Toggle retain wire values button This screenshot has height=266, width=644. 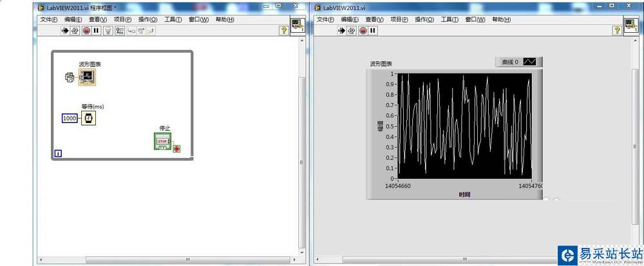click(x=119, y=30)
